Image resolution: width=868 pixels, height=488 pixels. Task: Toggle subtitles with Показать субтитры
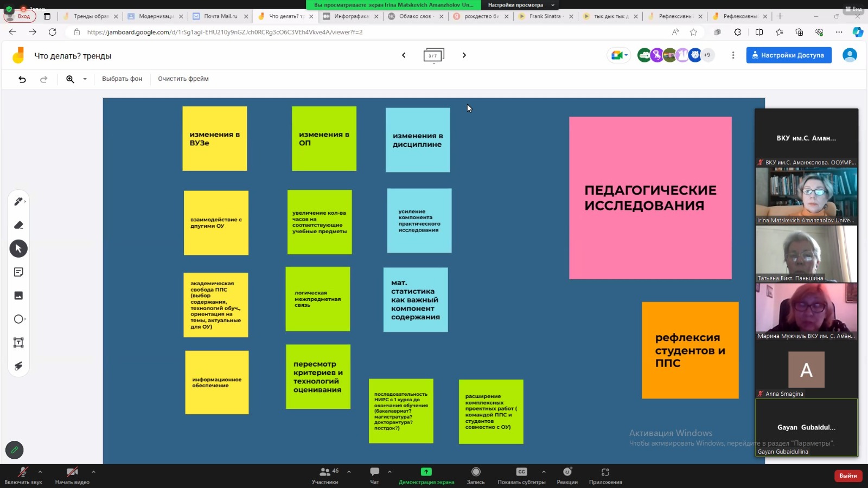click(x=521, y=475)
